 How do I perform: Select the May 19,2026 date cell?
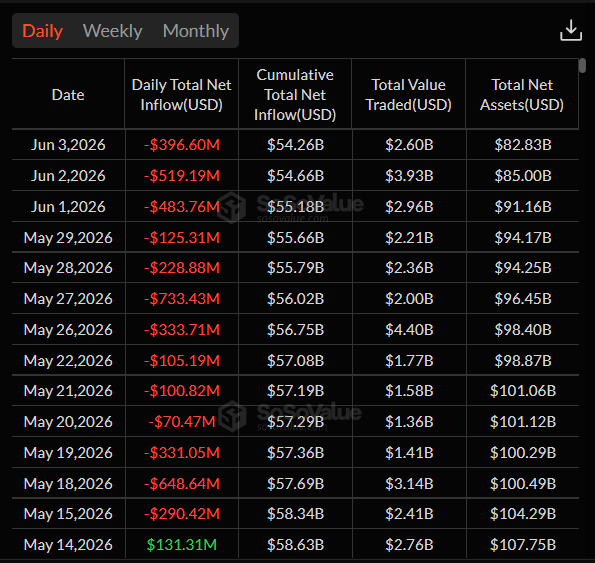[x=68, y=453]
